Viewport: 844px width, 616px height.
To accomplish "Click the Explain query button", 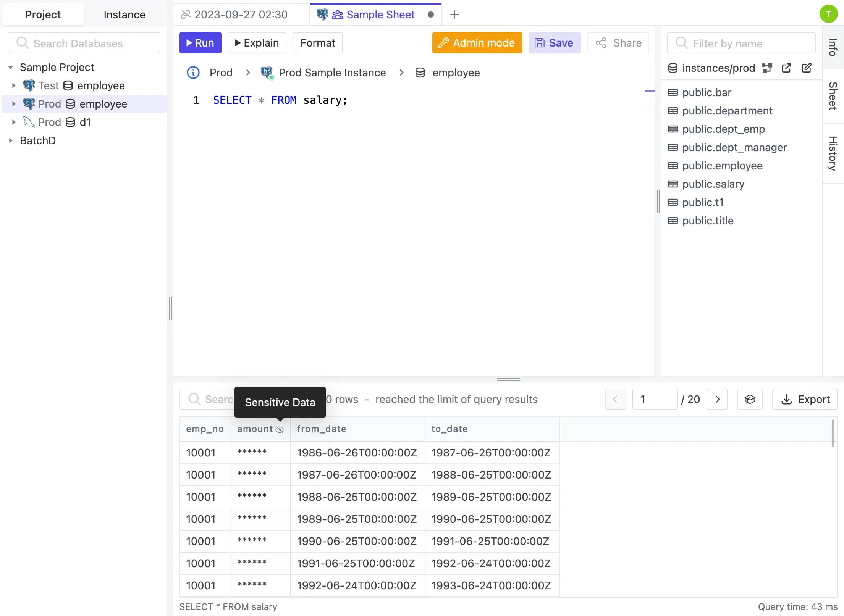I will coord(256,42).
